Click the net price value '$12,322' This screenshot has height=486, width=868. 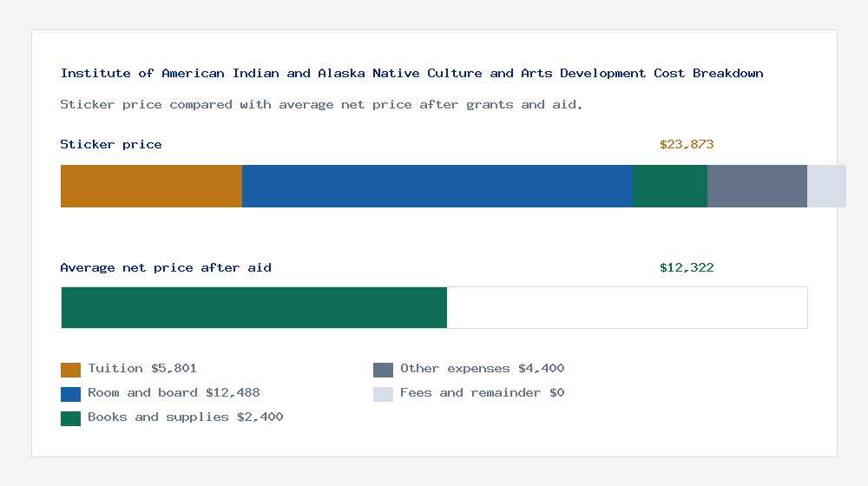point(687,268)
